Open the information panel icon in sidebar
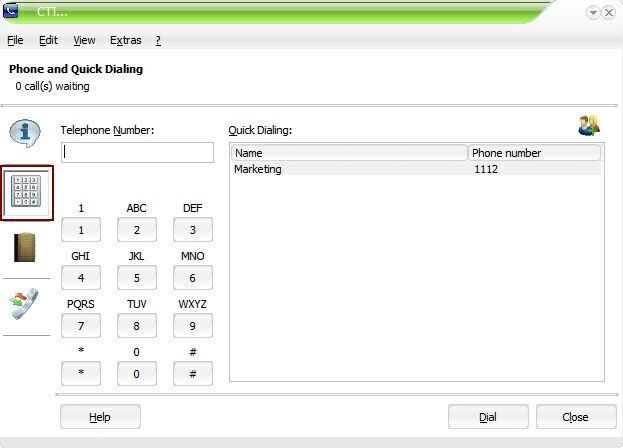623x448 pixels. coord(25,132)
